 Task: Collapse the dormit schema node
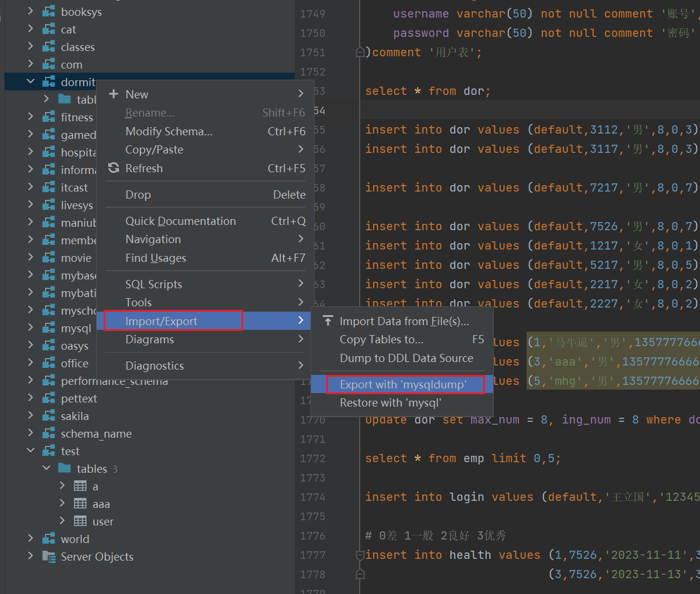[30, 81]
